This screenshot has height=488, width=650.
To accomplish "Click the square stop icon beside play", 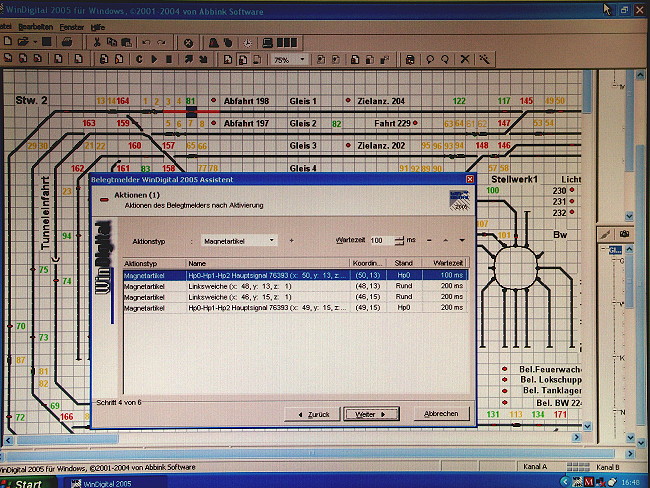I will tap(169, 59).
